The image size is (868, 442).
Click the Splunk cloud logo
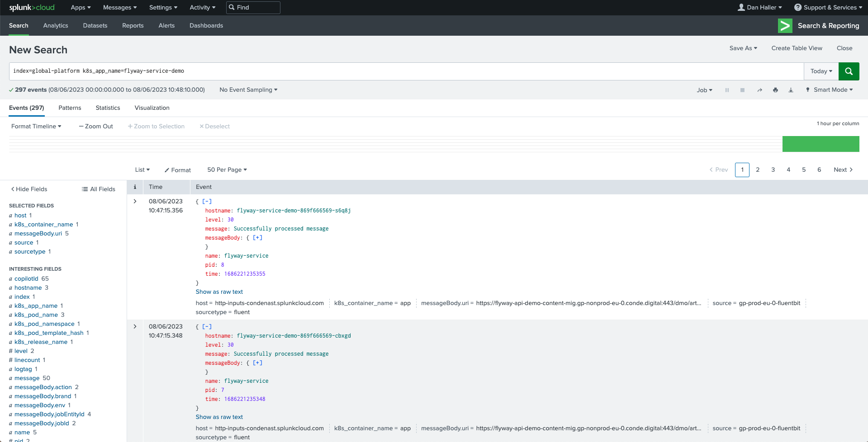32,7
